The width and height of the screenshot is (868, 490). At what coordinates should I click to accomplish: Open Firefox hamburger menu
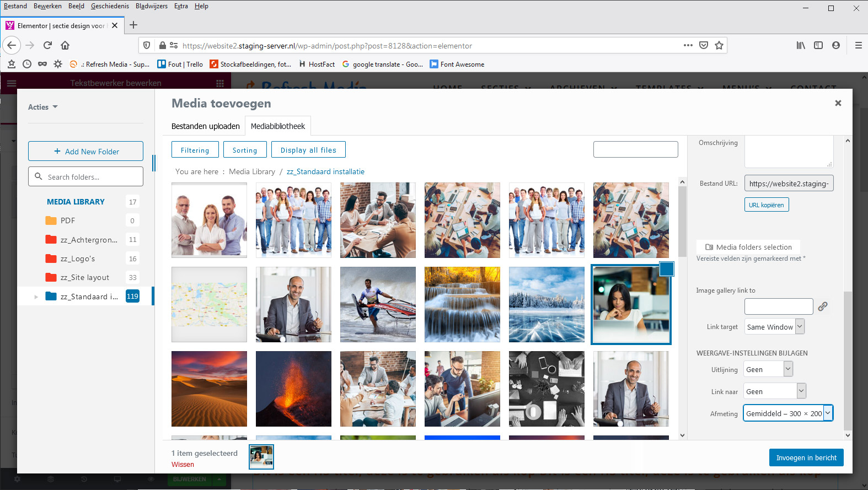tap(858, 45)
